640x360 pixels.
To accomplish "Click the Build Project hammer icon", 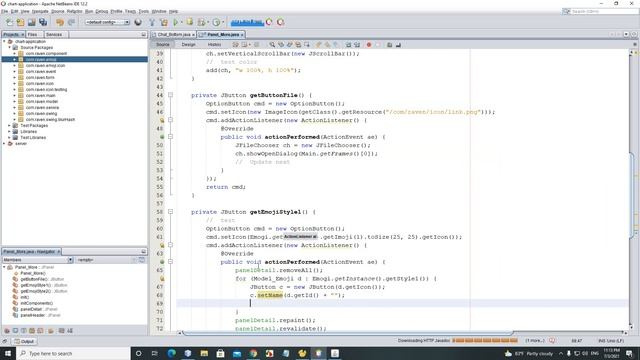I will [x=152, y=22].
